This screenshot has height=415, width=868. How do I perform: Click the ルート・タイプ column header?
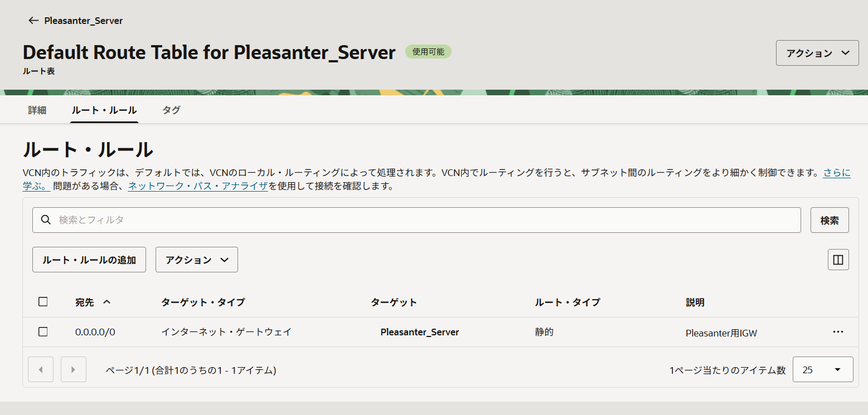pyautogui.click(x=568, y=302)
